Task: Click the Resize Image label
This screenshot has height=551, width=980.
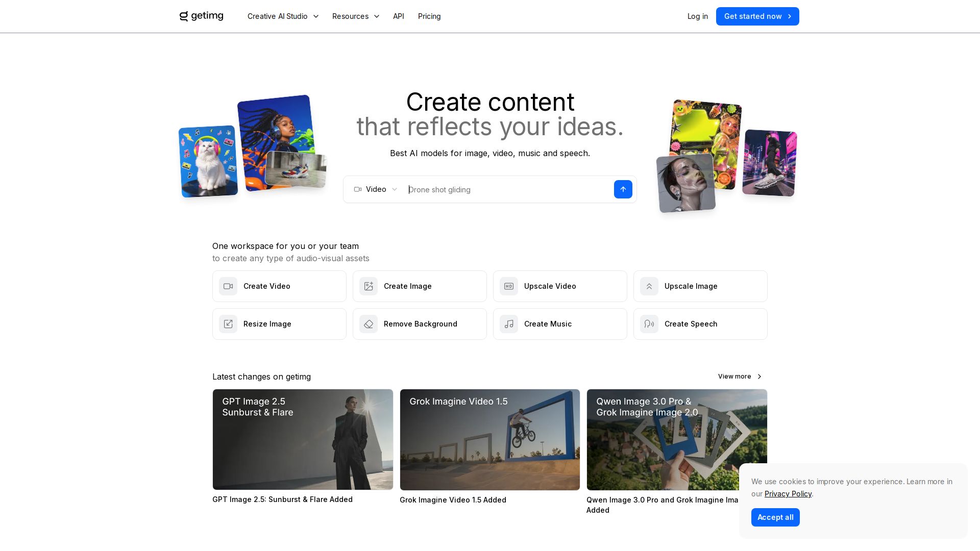Action: tap(267, 324)
